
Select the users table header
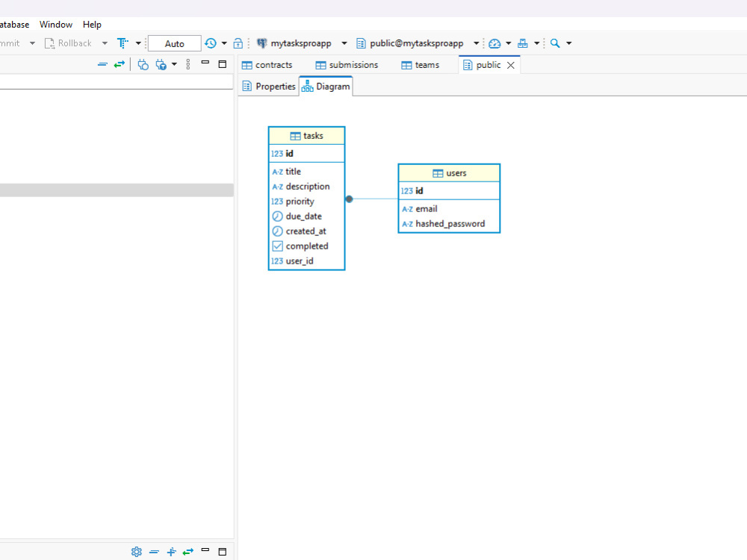coord(449,173)
